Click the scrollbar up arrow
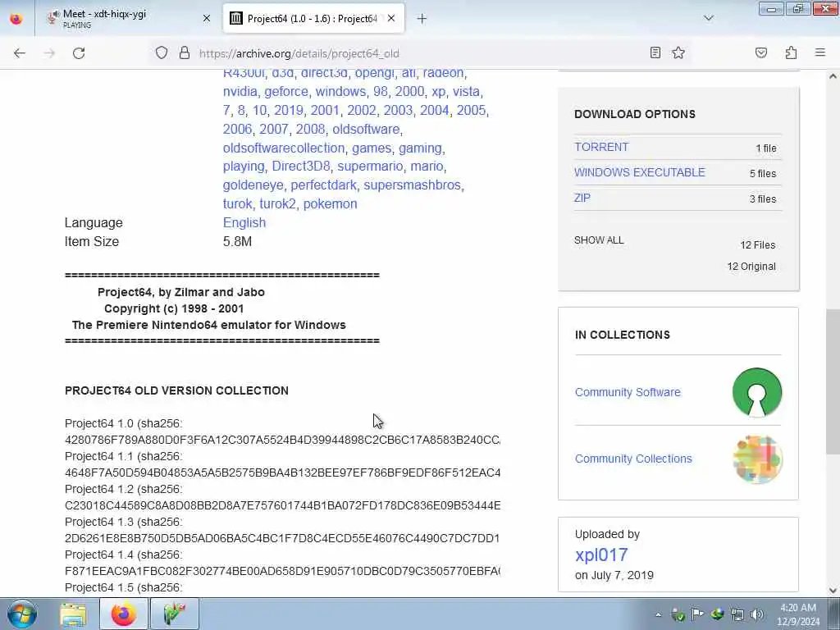Viewport: 840px width, 630px height. [x=833, y=76]
